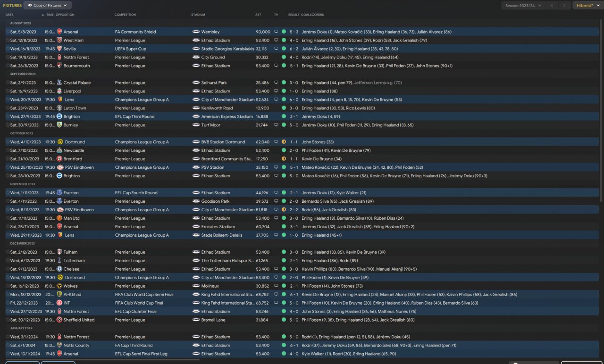Click the vertical scrollbar on the fixtures list
The height and width of the screenshot is (364, 604).
point(601,111)
